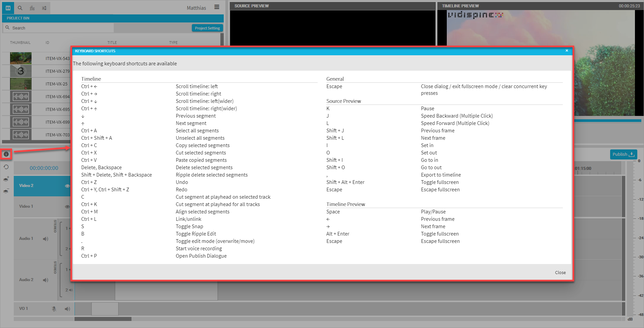This screenshot has width=644, height=328.
Task: Click the search magnifier toolbar icon
Action: pos(20,8)
